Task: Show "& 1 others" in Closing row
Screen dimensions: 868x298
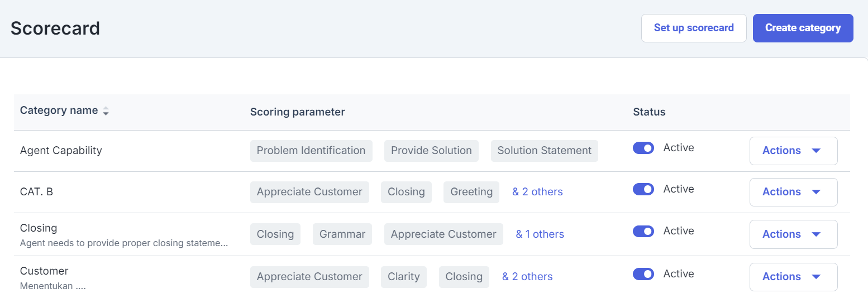Action: click(540, 234)
